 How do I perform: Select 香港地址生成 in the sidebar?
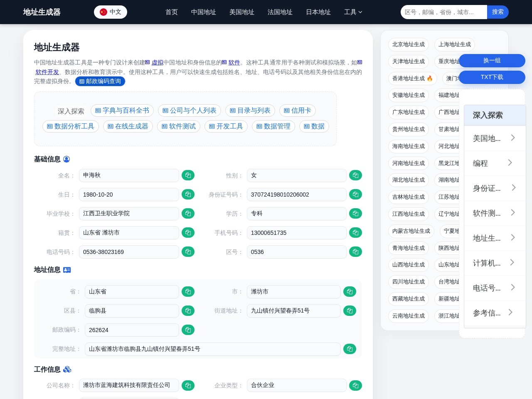412,78
